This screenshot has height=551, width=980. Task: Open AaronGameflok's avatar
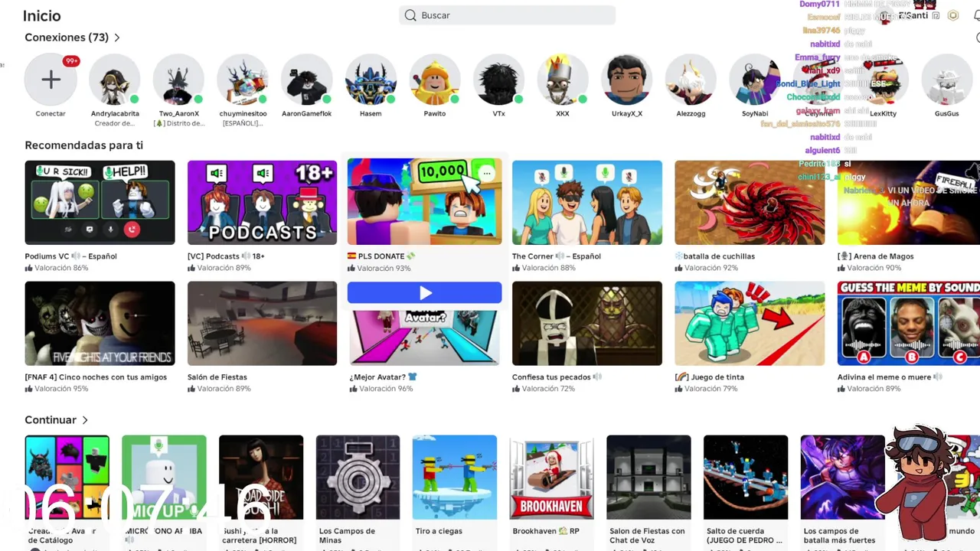click(x=307, y=79)
